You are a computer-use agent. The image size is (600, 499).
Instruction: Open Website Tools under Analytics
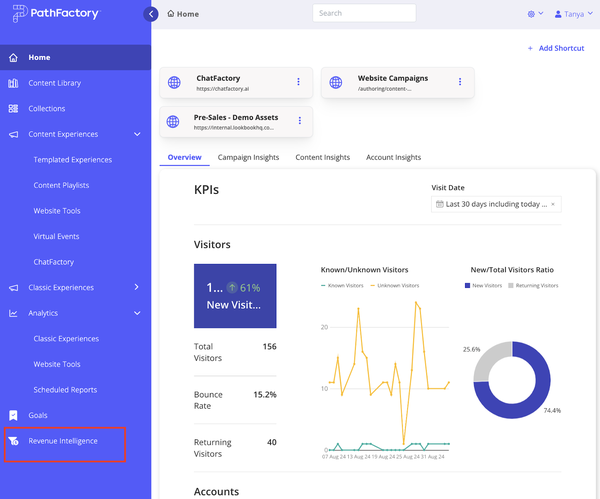[x=57, y=364]
